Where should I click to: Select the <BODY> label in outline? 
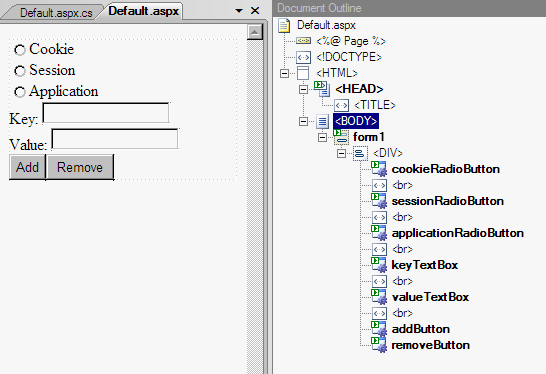click(356, 121)
